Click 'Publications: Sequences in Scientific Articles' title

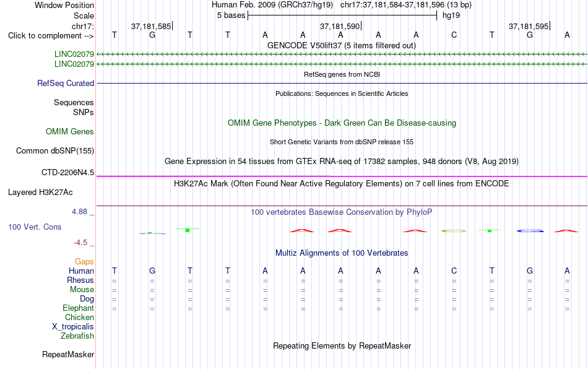point(342,93)
